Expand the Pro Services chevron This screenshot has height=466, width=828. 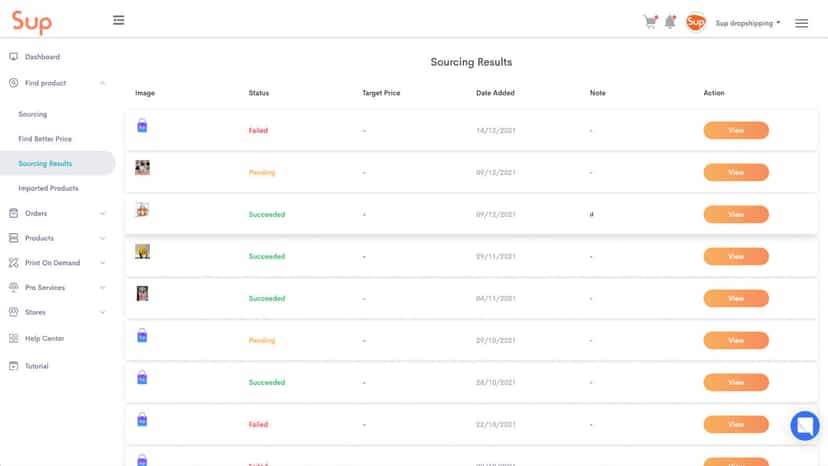(x=102, y=287)
